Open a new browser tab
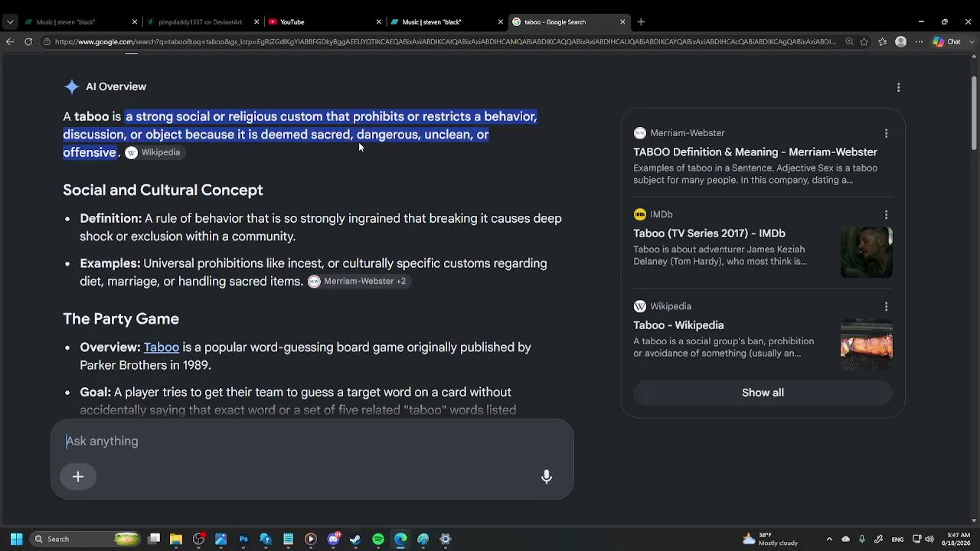 (x=641, y=22)
